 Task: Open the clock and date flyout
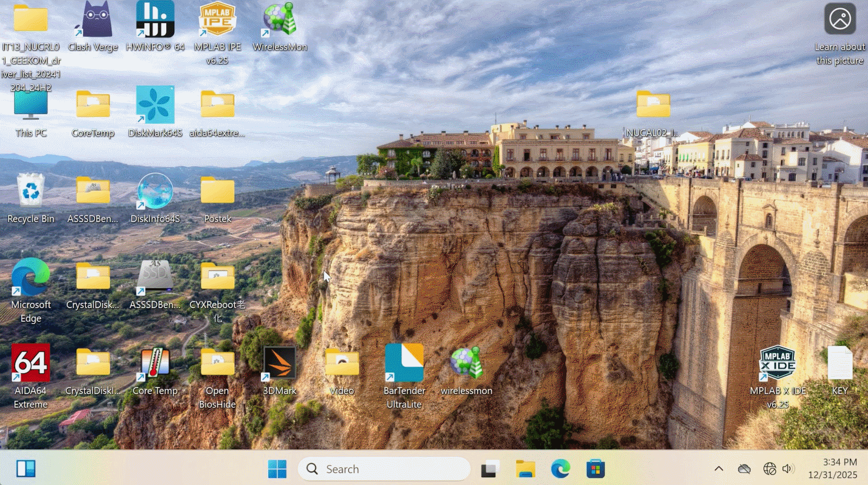point(832,469)
